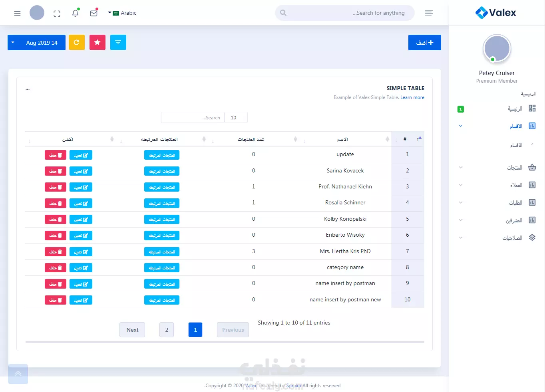Click the scroll-to-top arrow button
The width and height of the screenshot is (545, 392).
pyautogui.click(x=18, y=374)
